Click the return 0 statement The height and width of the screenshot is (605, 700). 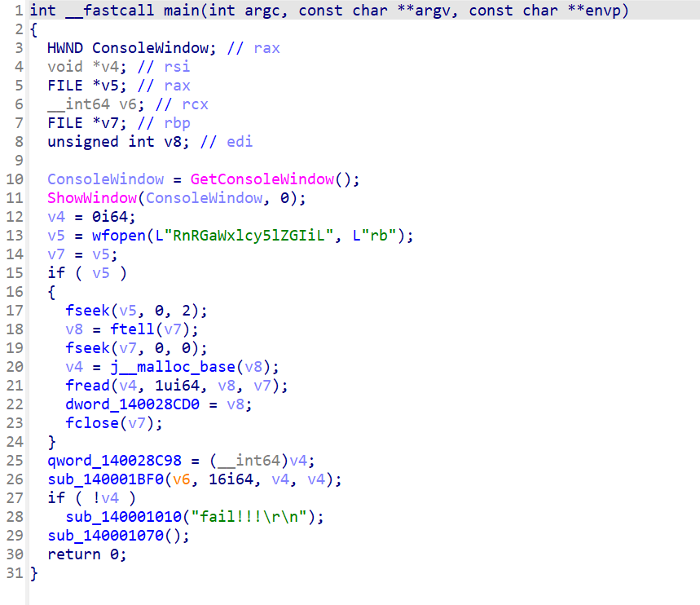[87, 554]
